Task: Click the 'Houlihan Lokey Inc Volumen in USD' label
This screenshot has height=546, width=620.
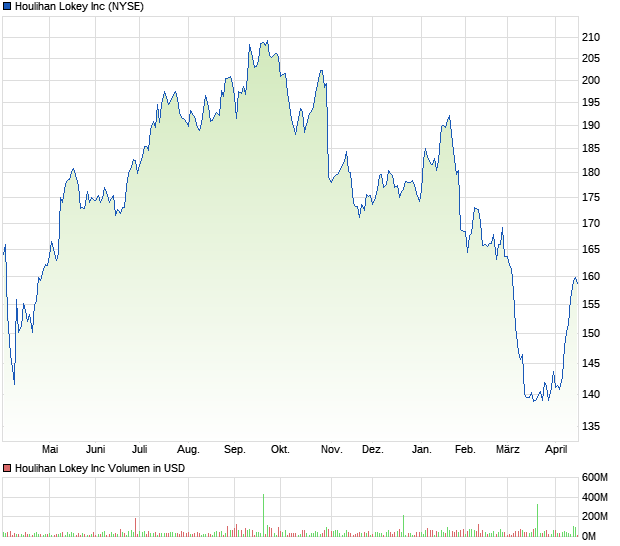Action: pyautogui.click(x=100, y=468)
